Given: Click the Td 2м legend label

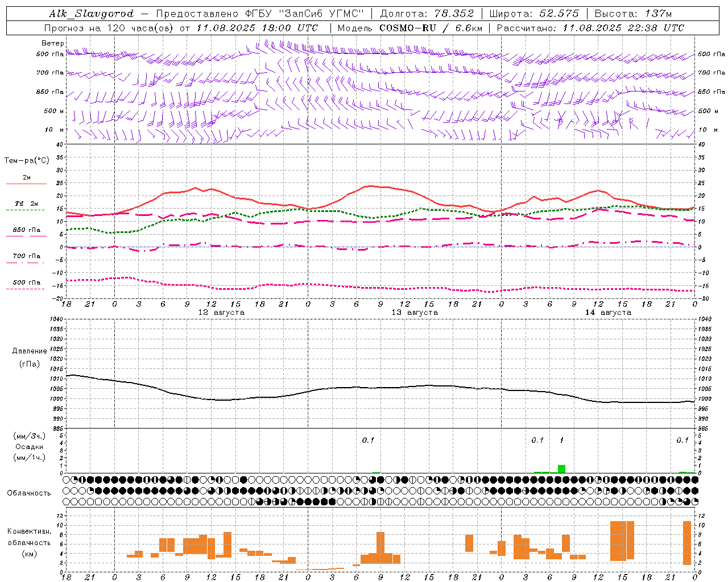Looking at the screenshot, I should tap(27, 203).
